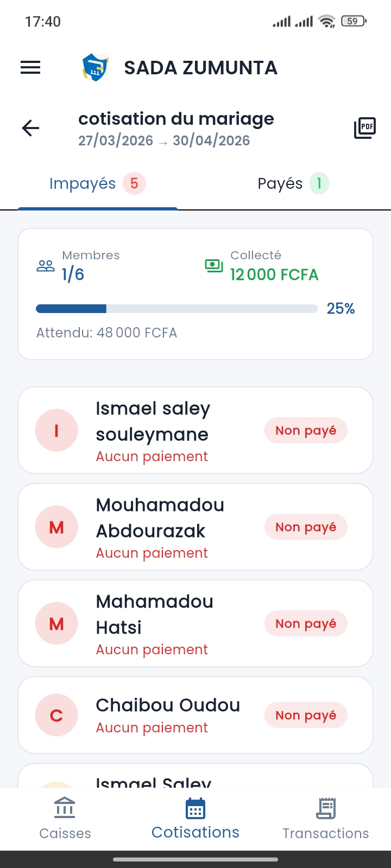The width and height of the screenshot is (391, 868).
Task: Export the cotisation as PDF
Action: point(365,128)
